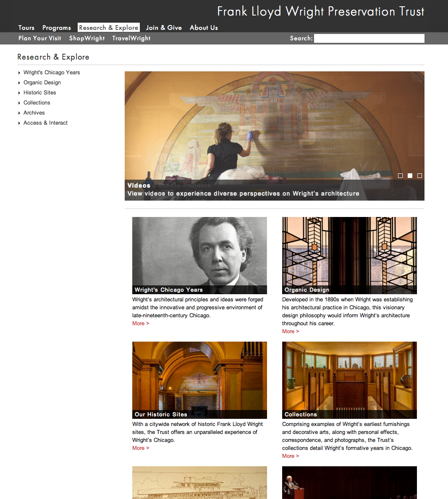The image size is (448, 499).
Task: Click the Wright's Chicago Years card description text
Action: [x=198, y=308]
